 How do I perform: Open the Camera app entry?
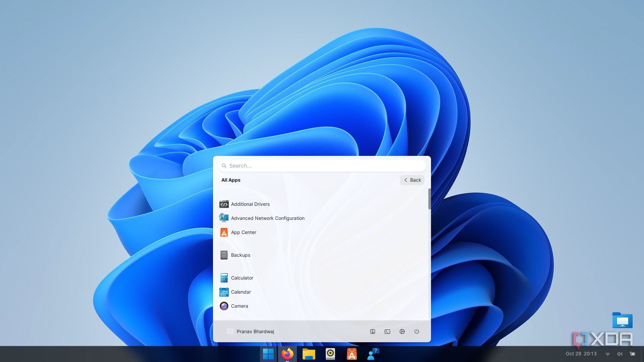coord(239,306)
